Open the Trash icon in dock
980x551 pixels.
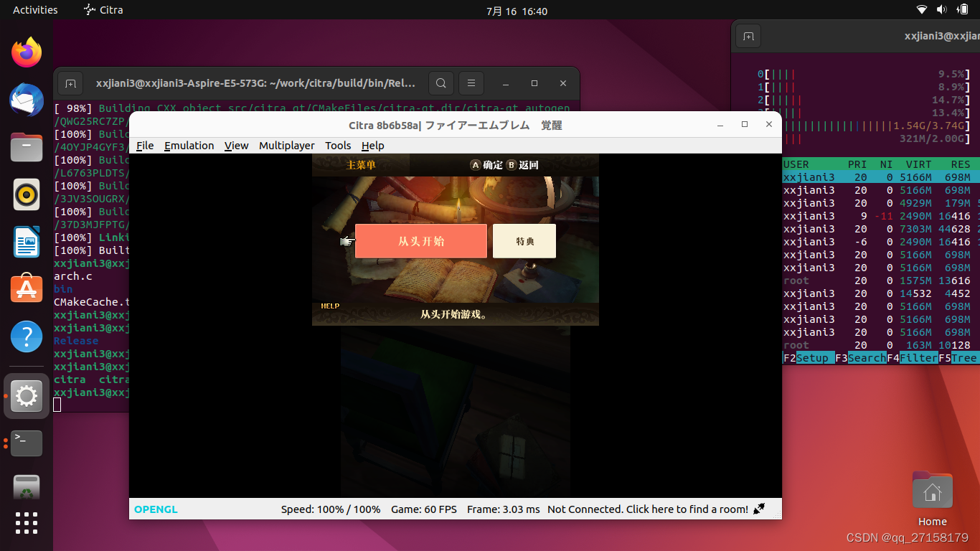coord(27,486)
